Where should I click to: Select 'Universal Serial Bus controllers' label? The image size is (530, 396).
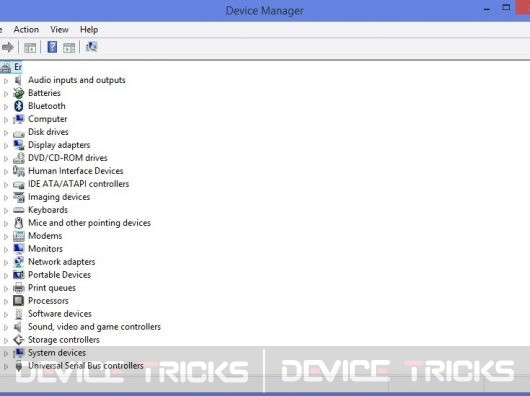86,366
